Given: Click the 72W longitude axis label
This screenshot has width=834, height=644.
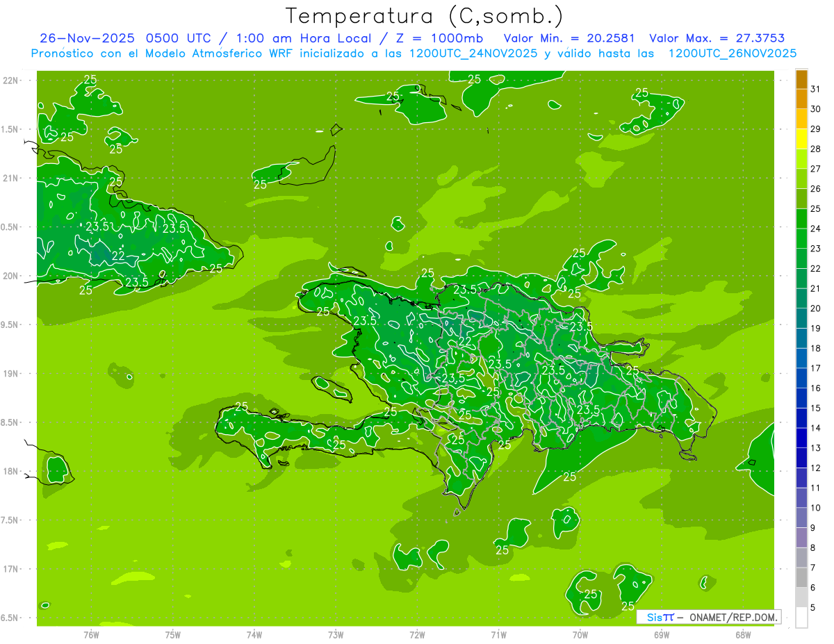Looking at the screenshot, I should pyautogui.click(x=417, y=634).
